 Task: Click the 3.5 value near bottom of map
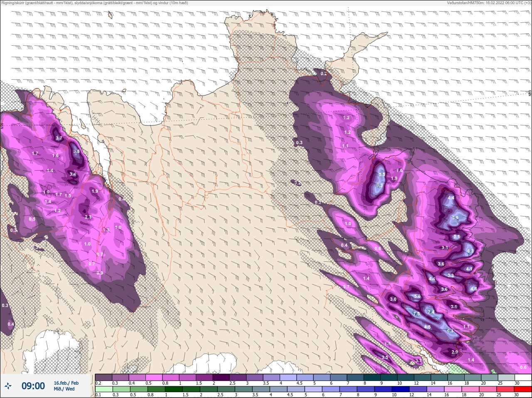385,357
